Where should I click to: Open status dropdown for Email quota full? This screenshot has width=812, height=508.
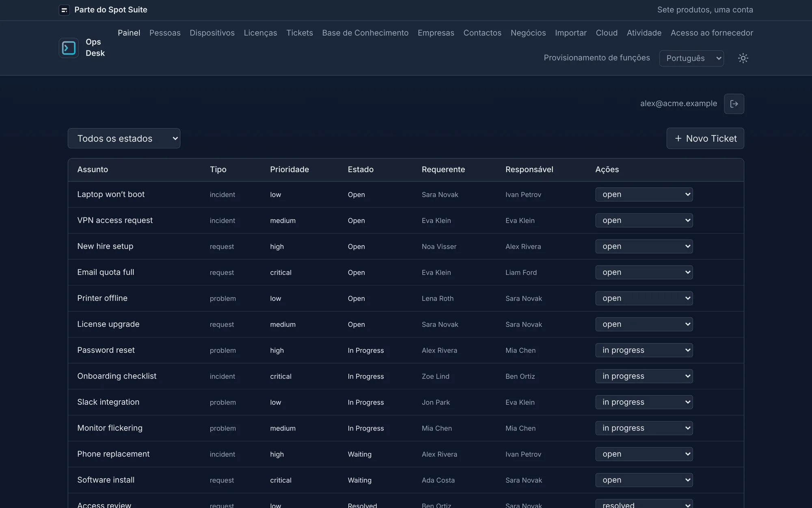[x=644, y=272]
